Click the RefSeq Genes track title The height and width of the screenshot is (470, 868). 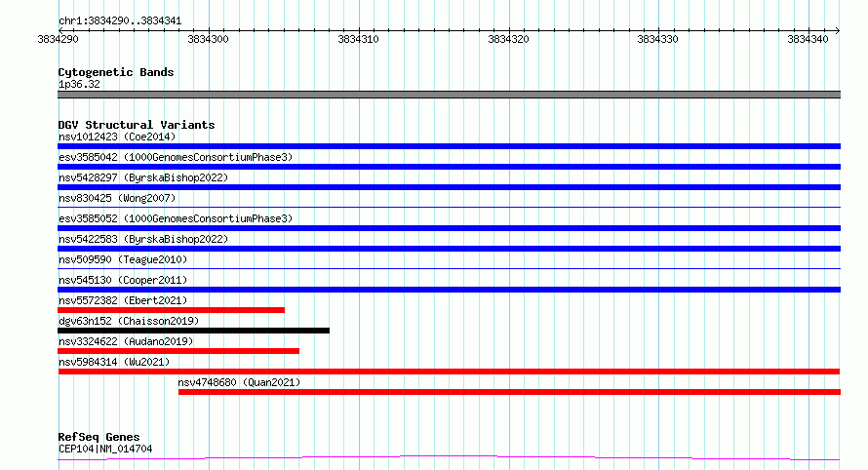pos(99,437)
